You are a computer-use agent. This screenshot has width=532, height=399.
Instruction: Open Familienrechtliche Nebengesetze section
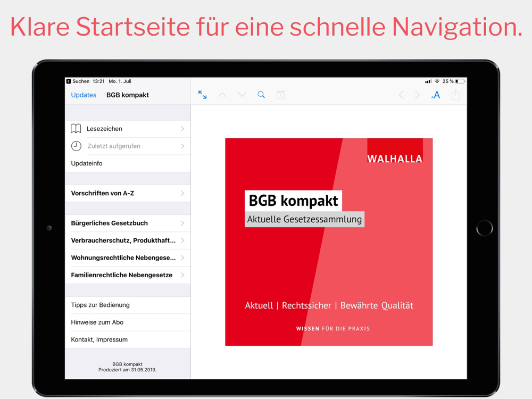[x=128, y=275]
